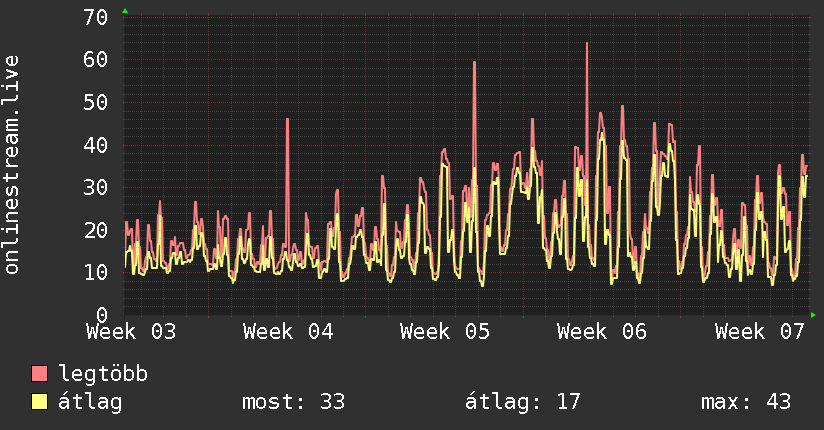Click the Week 06 axis label
The image size is (824, 430).
point(602,332)
